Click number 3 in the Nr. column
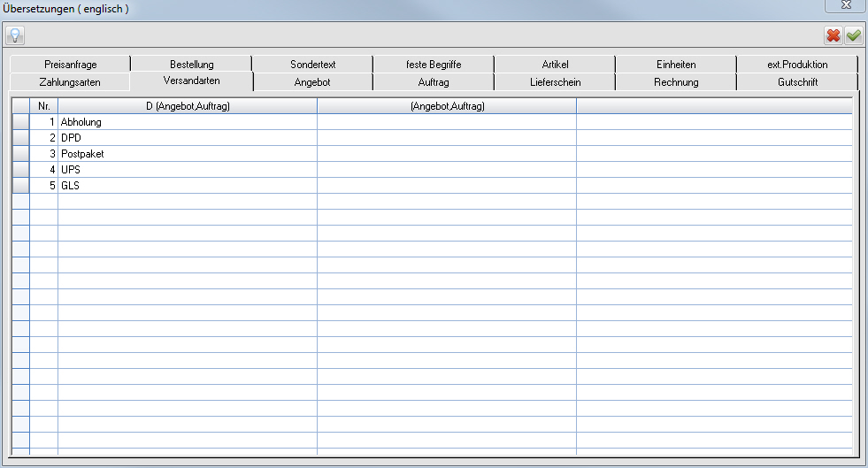Viewport: 868px width, 468px height. (43, 154)
